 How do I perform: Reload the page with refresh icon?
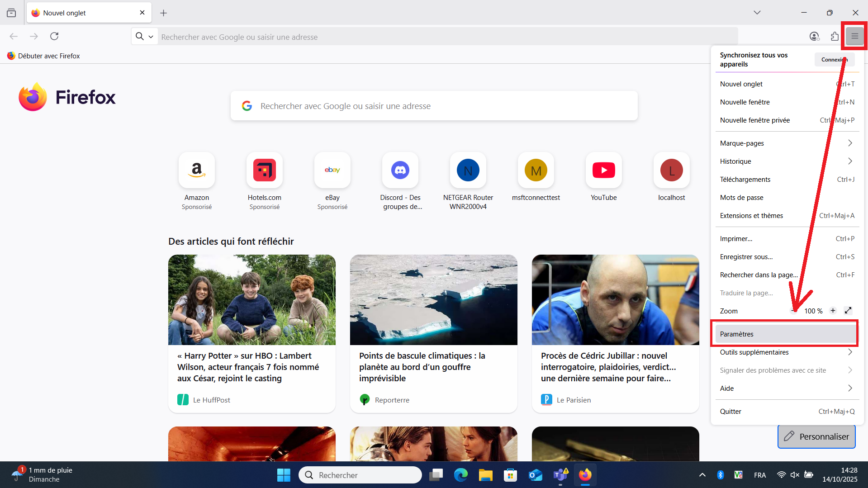tap(54, 36)
